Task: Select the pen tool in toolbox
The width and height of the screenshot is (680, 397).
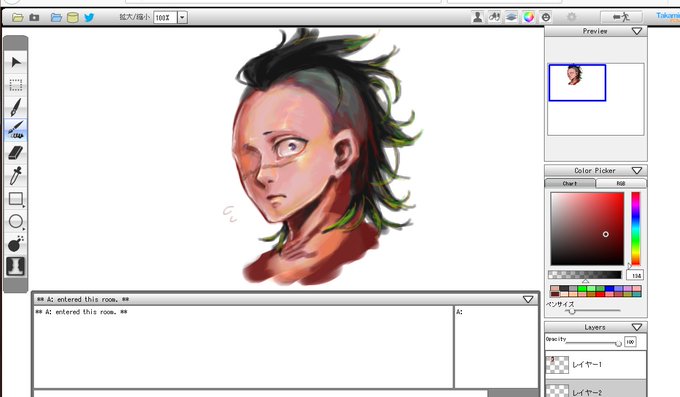Action: (x=16, y=108)
